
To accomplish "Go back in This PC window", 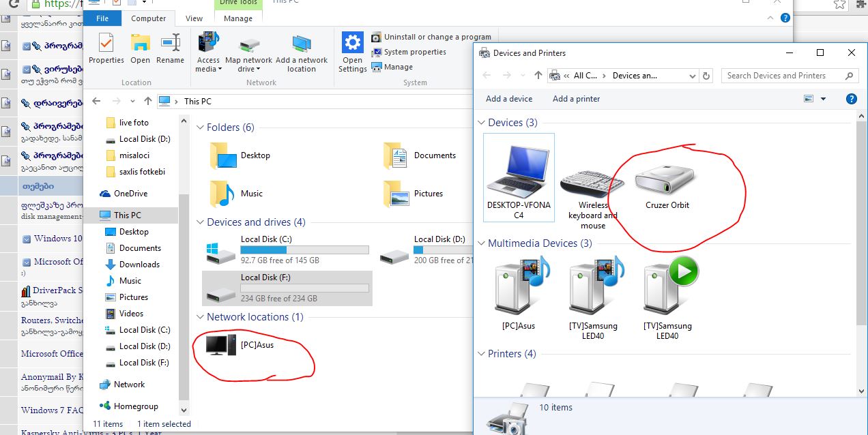I will (96, 101).
